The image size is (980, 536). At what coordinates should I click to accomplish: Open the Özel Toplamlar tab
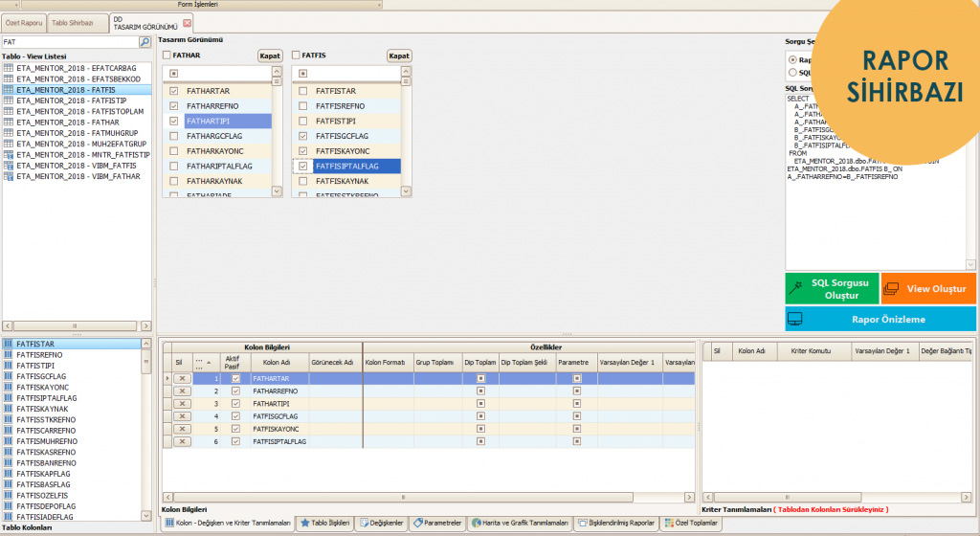[691, 523]
